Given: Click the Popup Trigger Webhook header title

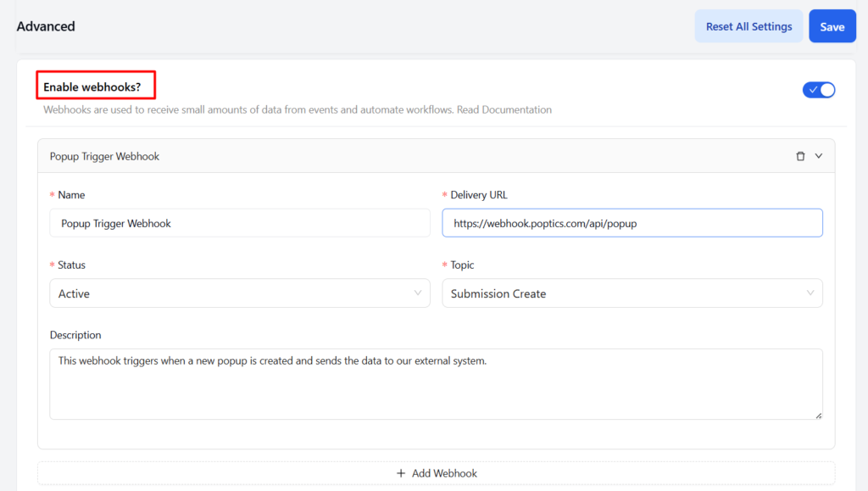Looking at the screenshot, I should (104, 156).
